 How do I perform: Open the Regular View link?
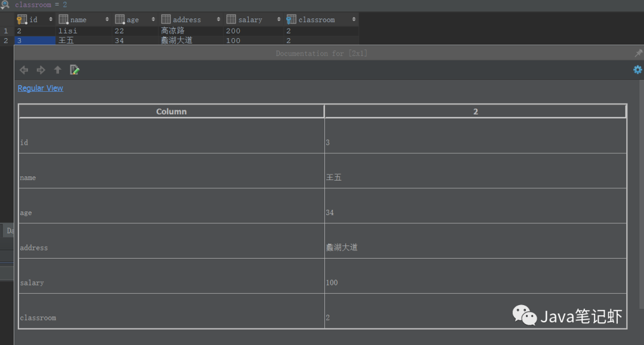tap(41, 88)
